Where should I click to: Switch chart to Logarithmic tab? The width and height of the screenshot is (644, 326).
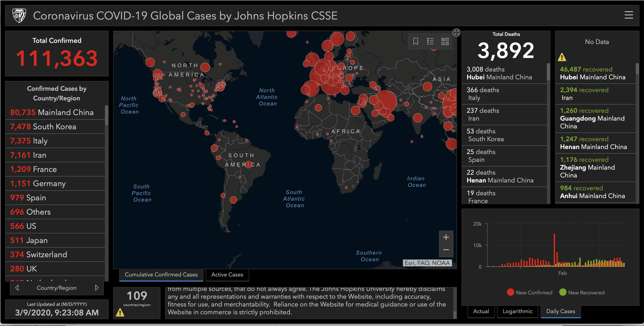click(517, 311)
